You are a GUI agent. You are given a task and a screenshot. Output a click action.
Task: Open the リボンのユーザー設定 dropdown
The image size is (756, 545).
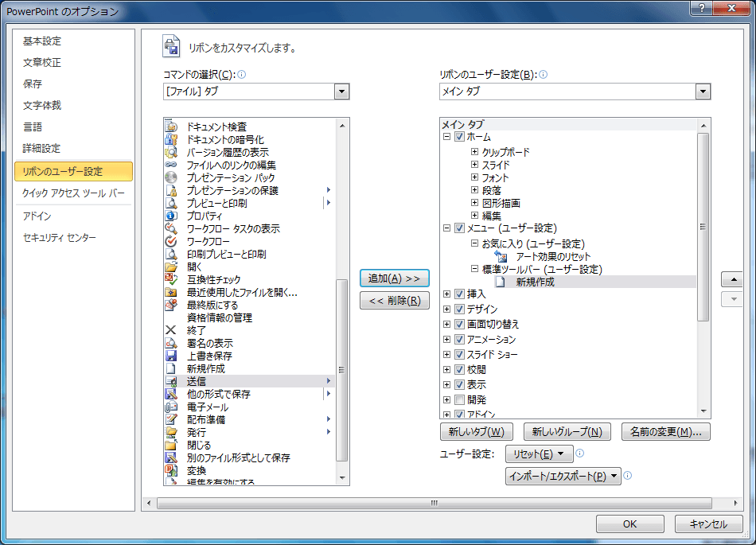(703, 91)
